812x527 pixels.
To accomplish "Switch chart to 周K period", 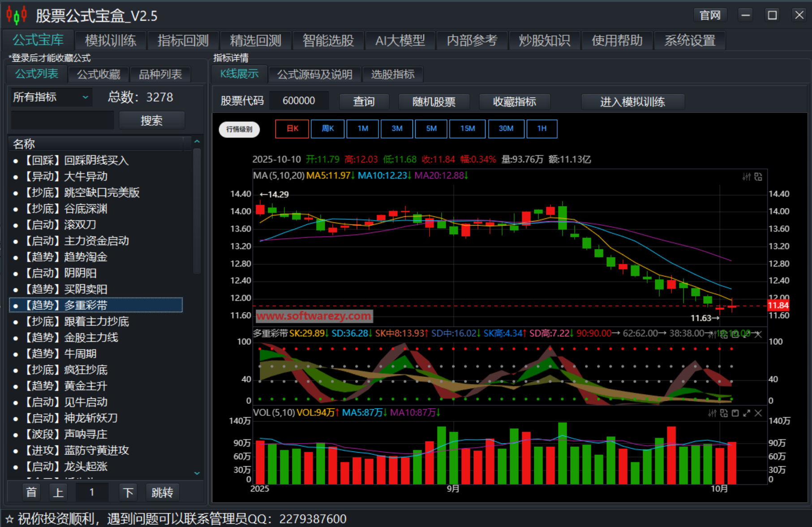I will tap(327, 129).
